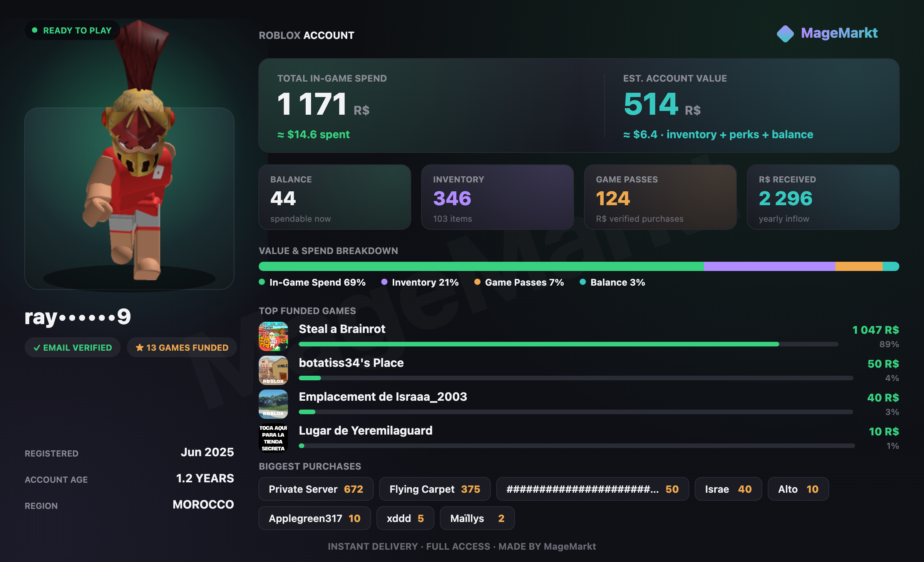924x562 pixels.
Task: Click the orange Game Passes bar segment
Action: pos(859,266)
